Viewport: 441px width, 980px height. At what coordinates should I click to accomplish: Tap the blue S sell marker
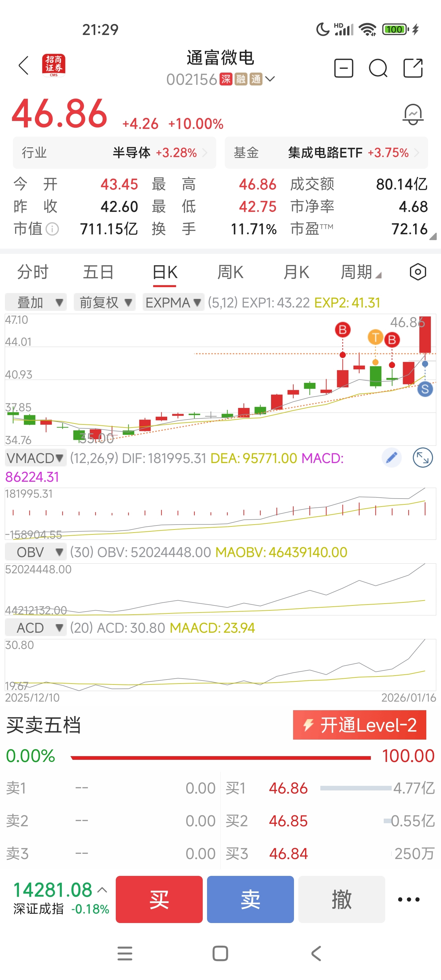425,389
